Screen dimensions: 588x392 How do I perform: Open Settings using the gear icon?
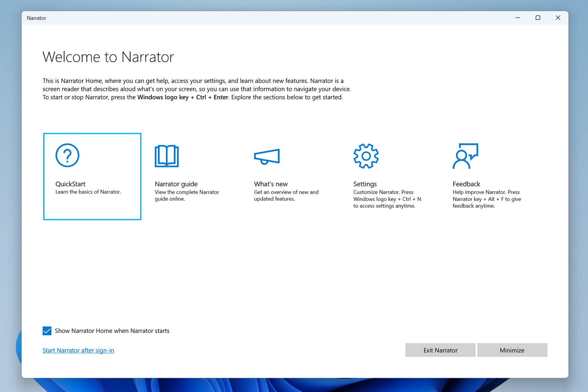[366, 156]
